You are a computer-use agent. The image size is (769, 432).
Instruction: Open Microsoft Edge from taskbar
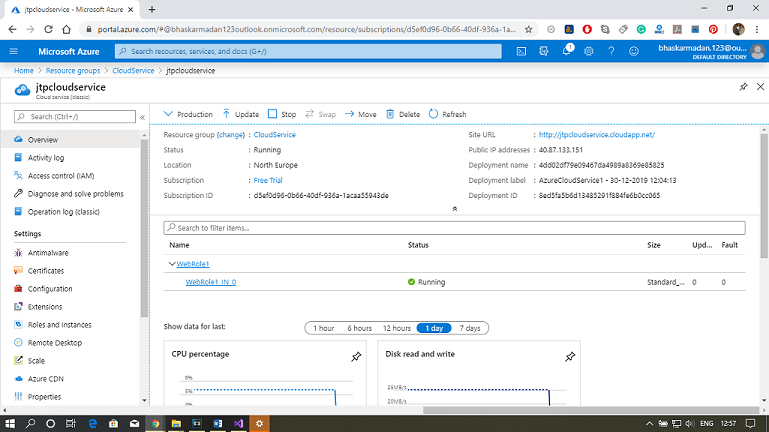pos(92,423)
